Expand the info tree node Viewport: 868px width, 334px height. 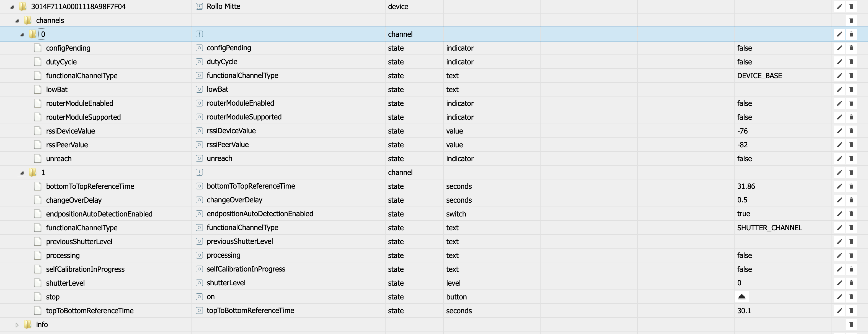17,325
